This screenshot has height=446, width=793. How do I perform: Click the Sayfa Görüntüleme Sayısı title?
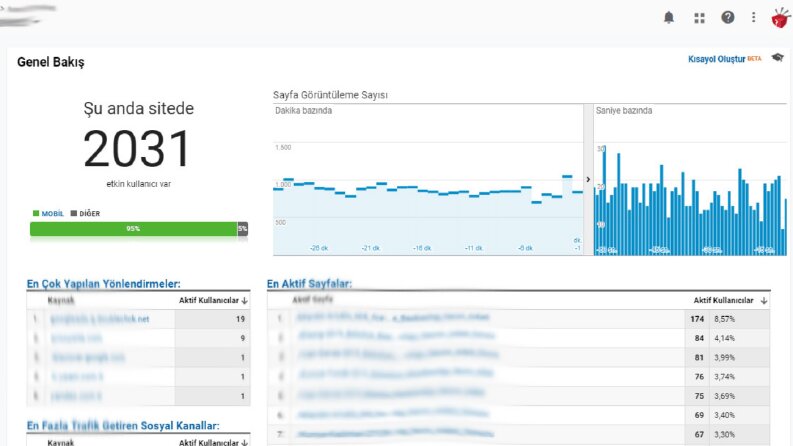coord(330,95)
